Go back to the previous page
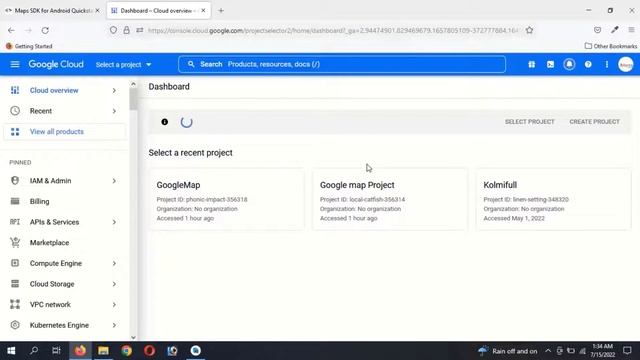The height and width of the screenshot is (360, 640). 11,30
